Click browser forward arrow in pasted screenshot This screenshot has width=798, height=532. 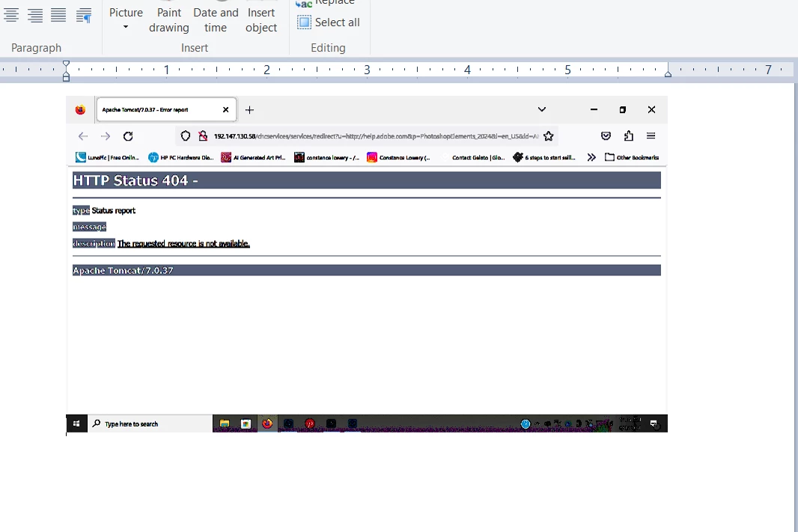[106, 135]
